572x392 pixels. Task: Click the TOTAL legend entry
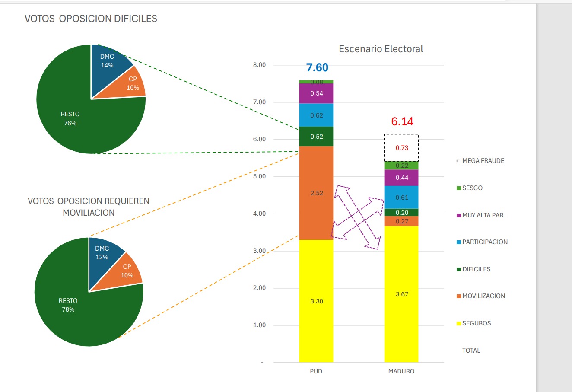471,351
